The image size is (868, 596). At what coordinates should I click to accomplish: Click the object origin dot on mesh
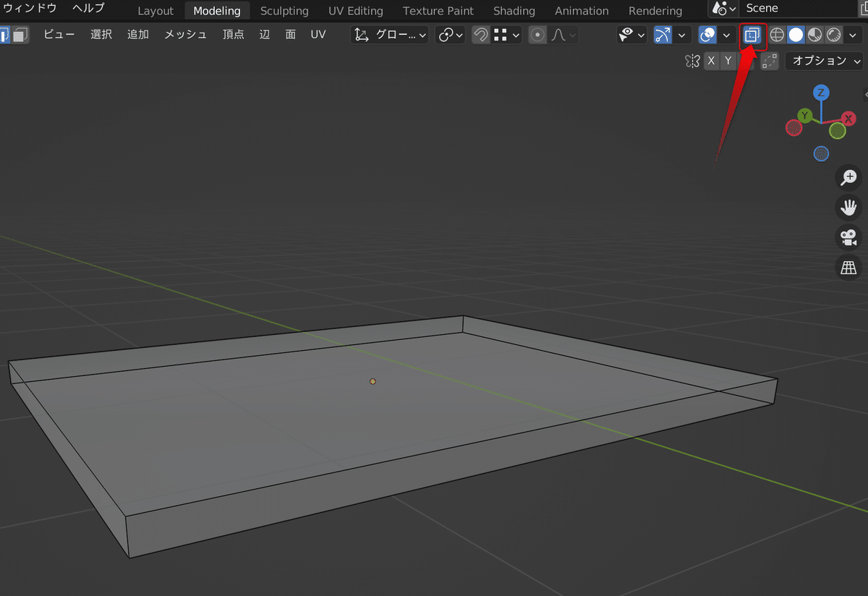tap(373, 381)
